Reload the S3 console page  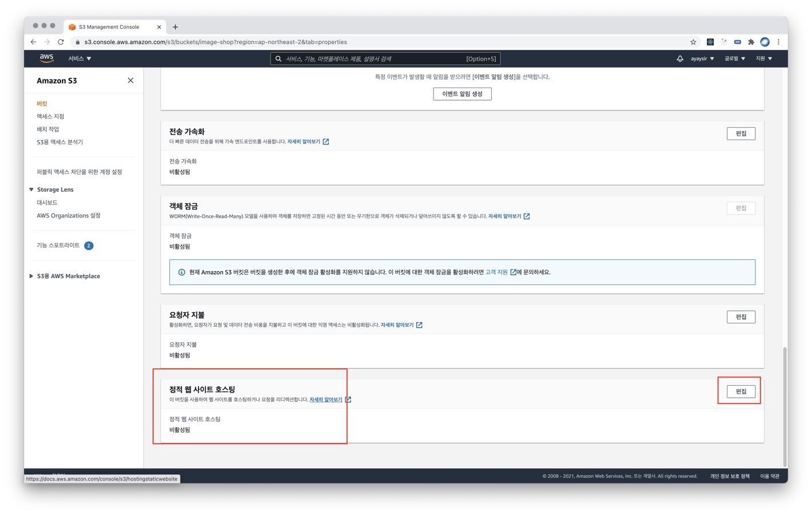pyautogui.click(x=61, y=42)
